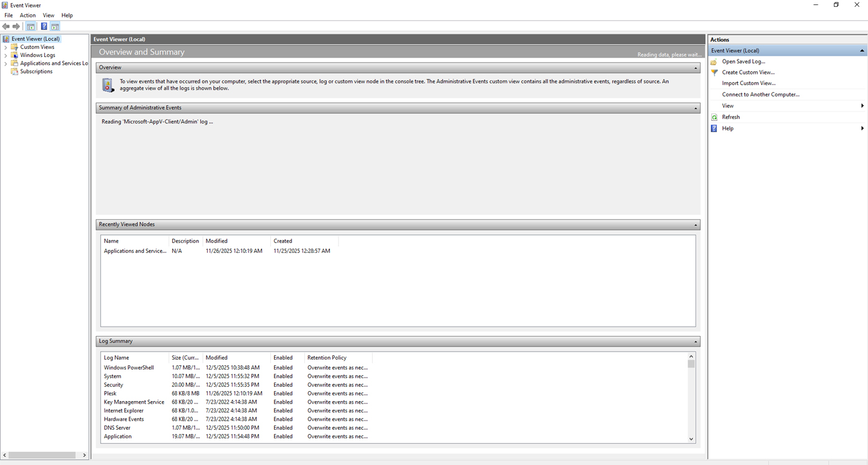Click Import Custom View in Actions pane
The image size is (868, 465).
tap(748, 83)
